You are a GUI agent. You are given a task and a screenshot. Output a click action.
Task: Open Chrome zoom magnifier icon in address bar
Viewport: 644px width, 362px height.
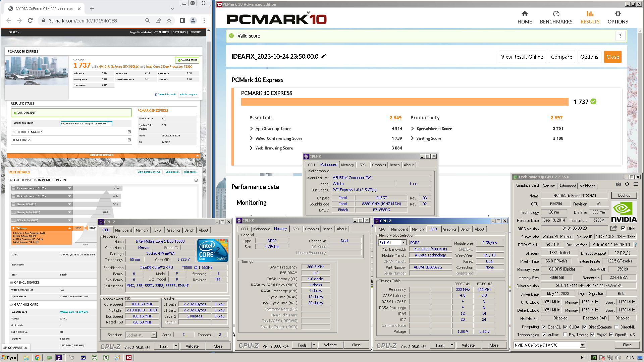point(148,20)
